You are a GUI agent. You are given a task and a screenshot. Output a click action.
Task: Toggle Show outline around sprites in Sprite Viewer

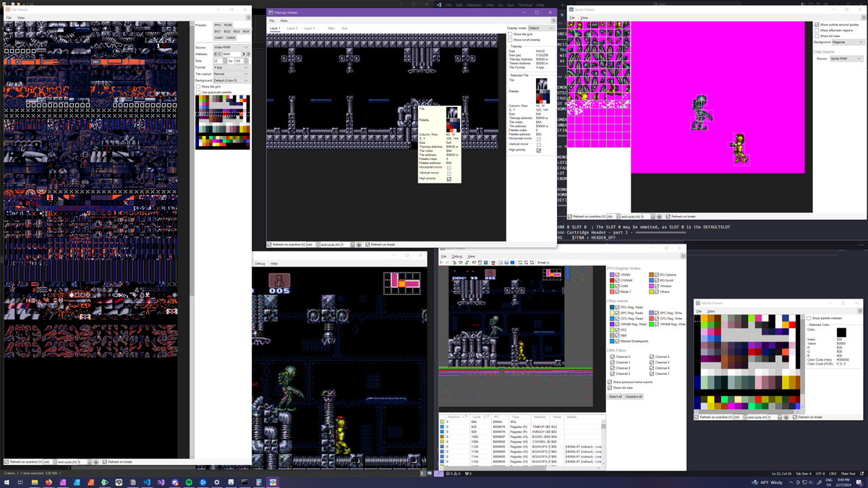tap(816, 25)
